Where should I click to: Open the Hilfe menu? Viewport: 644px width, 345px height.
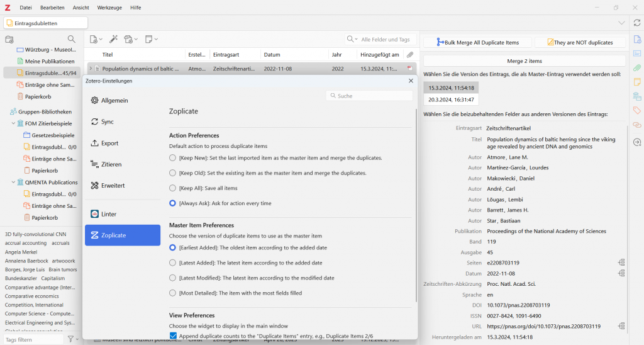coord(136,8)
